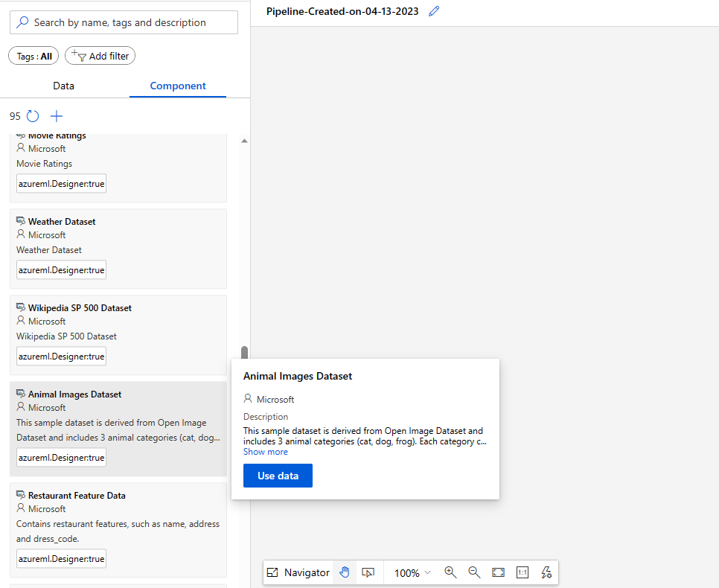The image size is (719, 588).
Task: Click the search by name input field
Action: pyautogui.click(x=124, y=22)
